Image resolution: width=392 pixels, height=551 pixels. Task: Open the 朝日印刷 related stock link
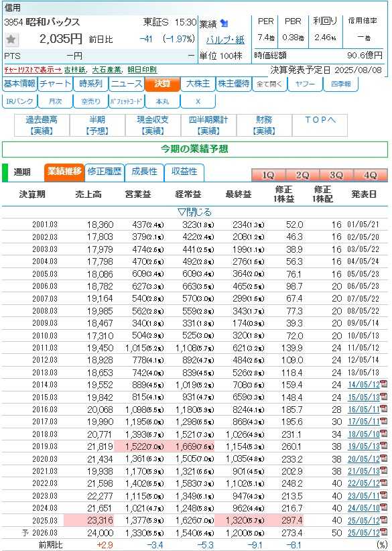[x=142, y=70]
